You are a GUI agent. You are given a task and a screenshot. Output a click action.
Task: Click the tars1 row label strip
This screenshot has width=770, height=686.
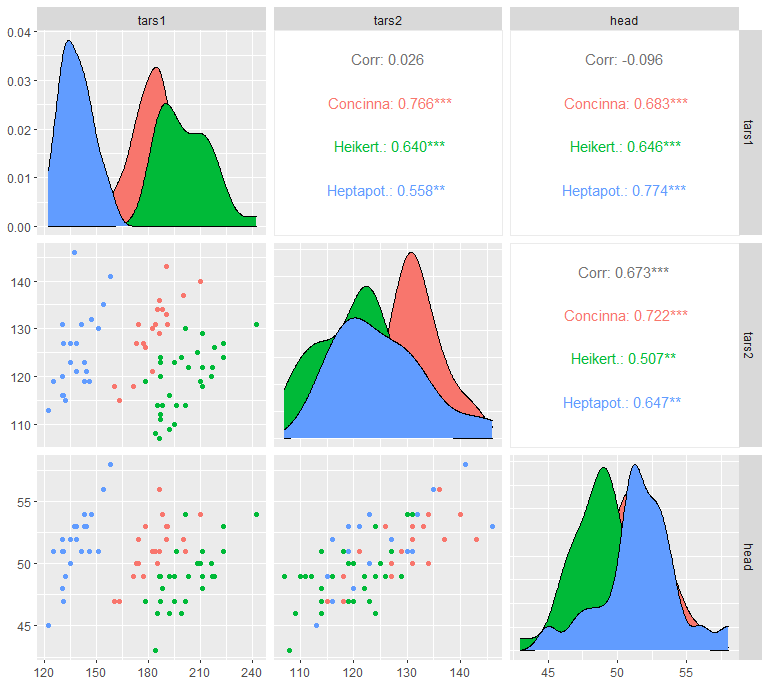[748, 133]
